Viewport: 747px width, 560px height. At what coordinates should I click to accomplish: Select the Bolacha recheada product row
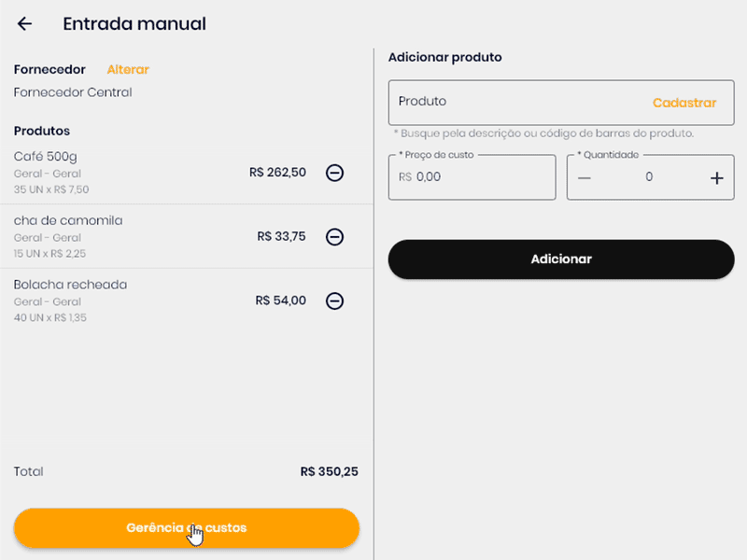coord(121,301)
